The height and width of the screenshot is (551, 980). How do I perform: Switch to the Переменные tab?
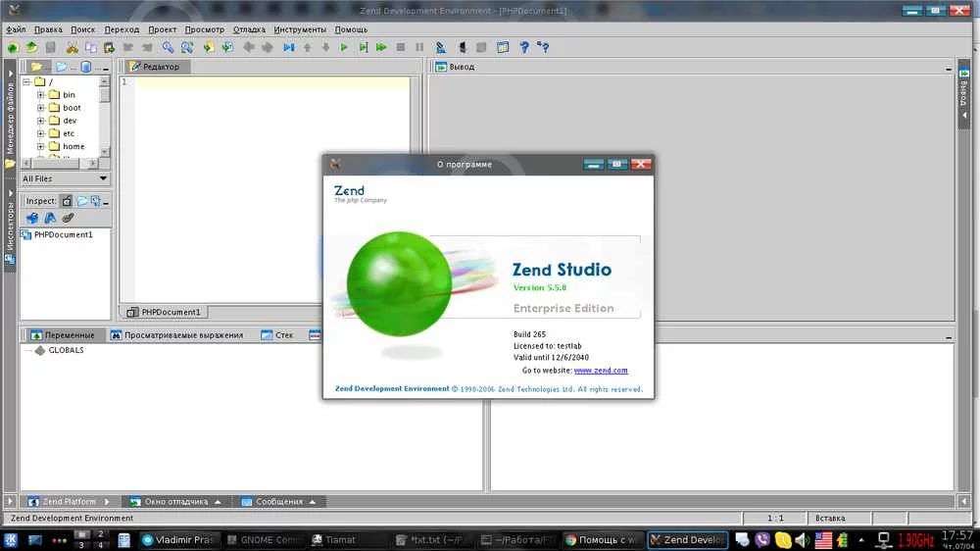tap(63, 335)
